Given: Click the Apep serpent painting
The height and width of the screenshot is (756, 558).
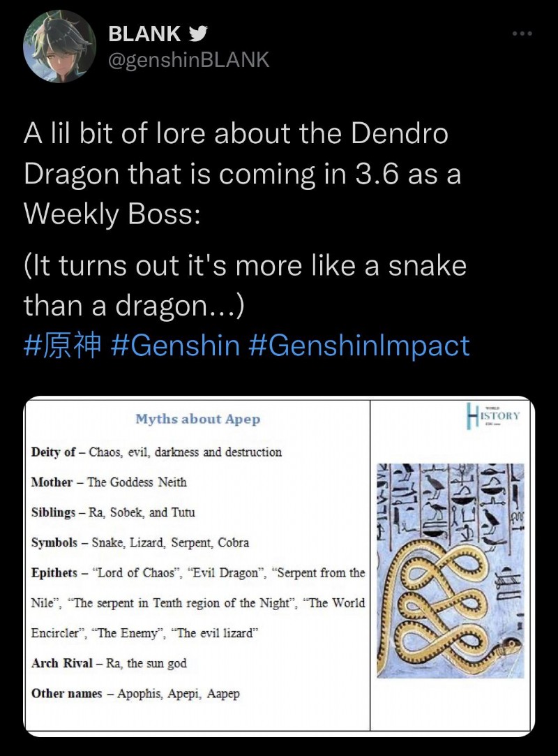Looking at the screenshot, I should [x=450, y=571].
